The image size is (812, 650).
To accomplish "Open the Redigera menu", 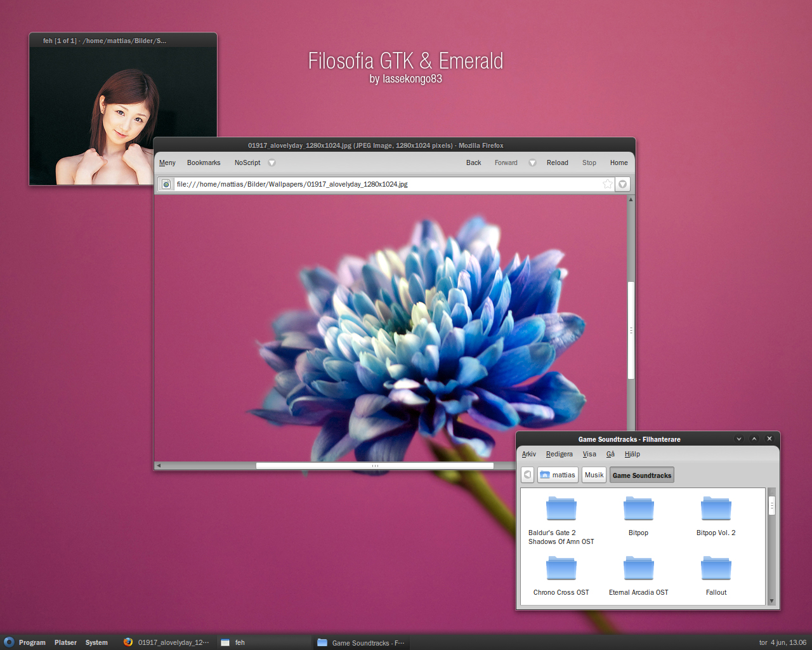I will pos(560,454).
